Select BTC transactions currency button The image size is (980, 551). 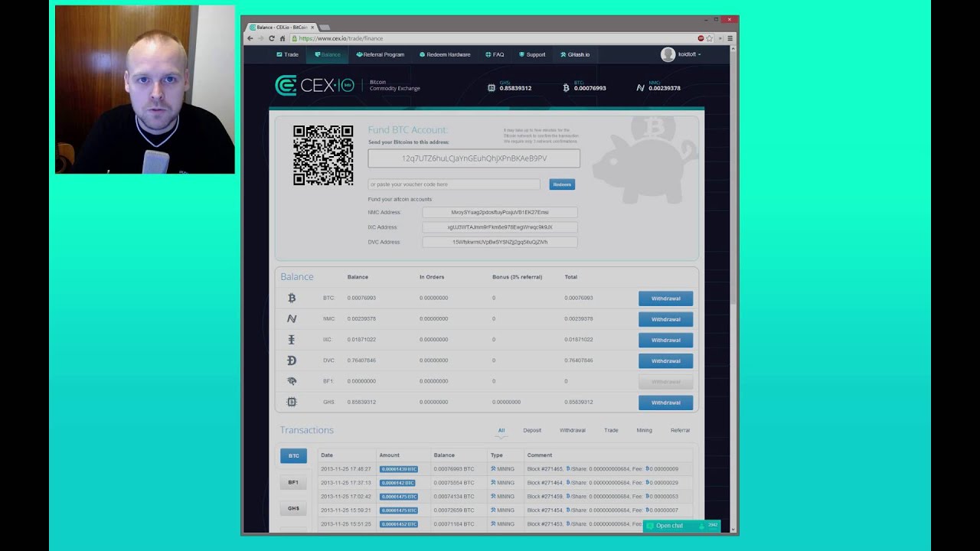coord(293,456)
